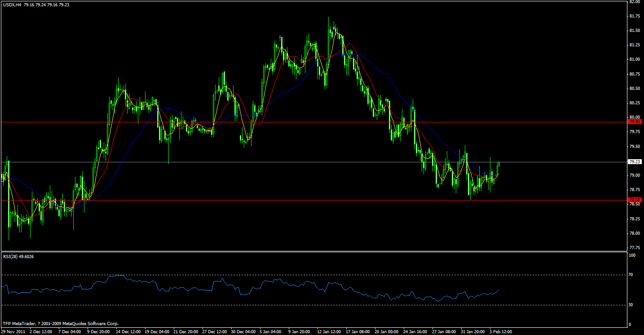The height and width of the screenshot is (335, 644).
Task: Select the RSI(28) 49.6026 indicator label
Action: 18,256
